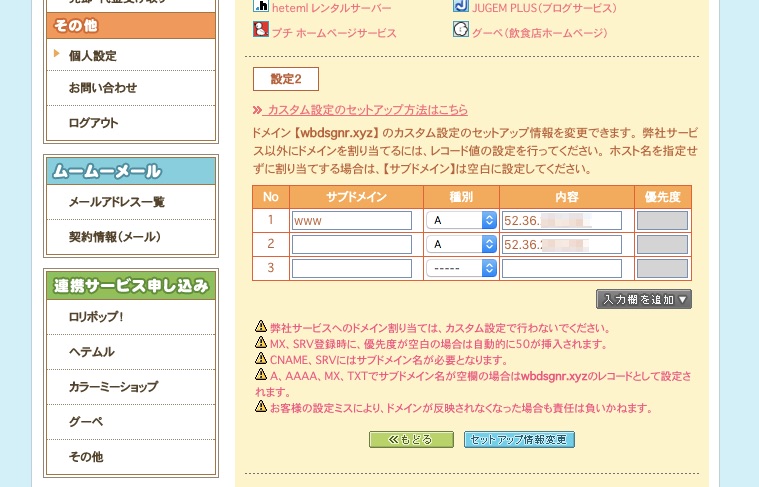This screenshot has height=487, width=759.
Task: Click the サブドメイン column header
Action: coord(356,197)
